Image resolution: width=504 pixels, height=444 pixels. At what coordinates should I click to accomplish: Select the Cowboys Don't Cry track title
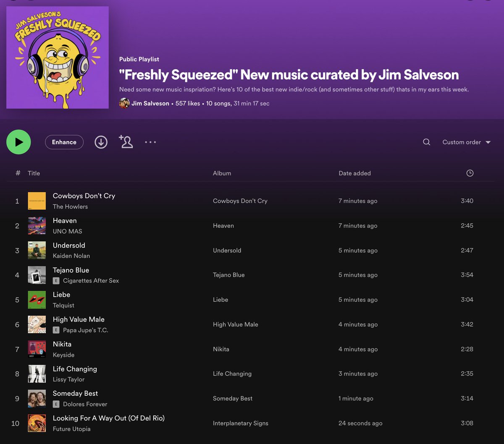tap(84, 196)
